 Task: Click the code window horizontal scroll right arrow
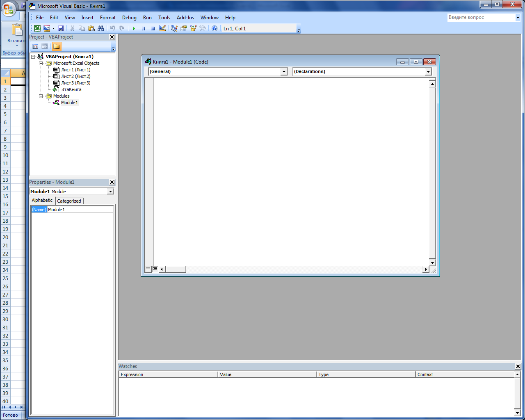click(x=426, y=269)
